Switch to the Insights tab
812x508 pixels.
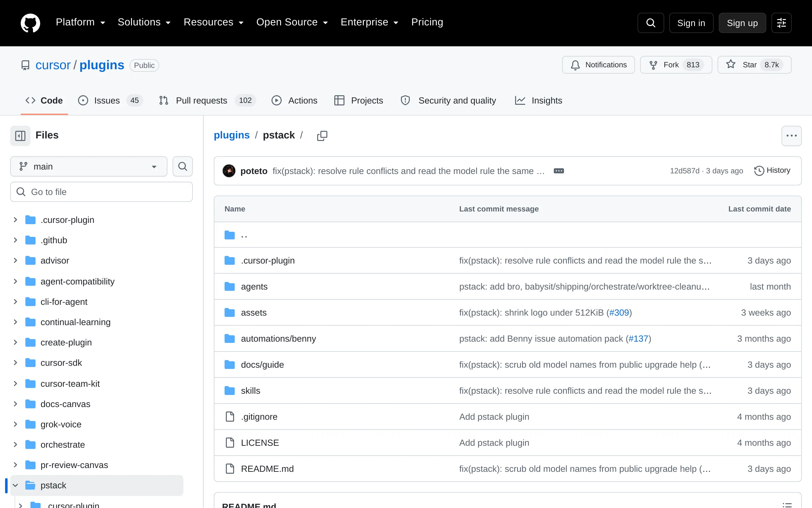539,100
